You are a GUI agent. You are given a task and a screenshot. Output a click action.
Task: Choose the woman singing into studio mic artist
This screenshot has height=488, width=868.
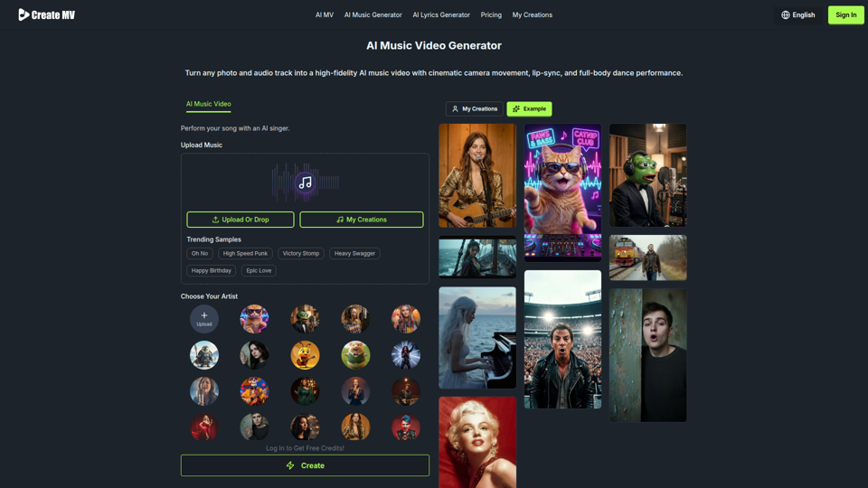tap(204, 391)
